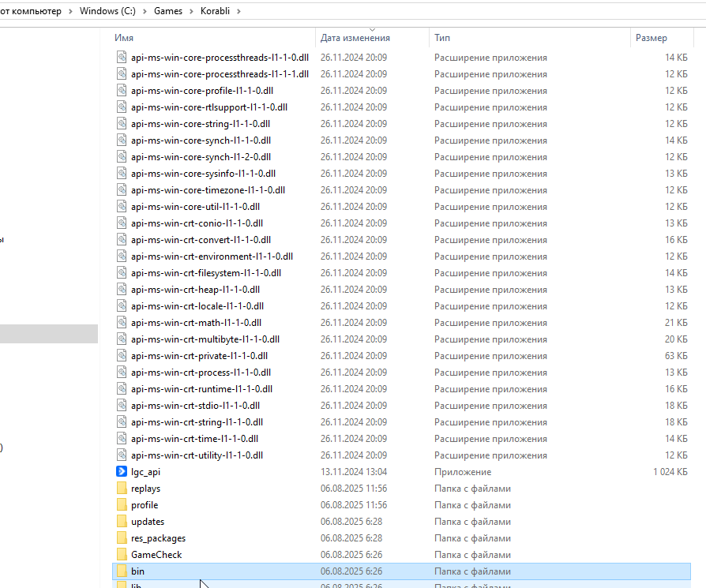Image resolution: width=706 pixels, height=588 pixels.
Task: Open the lgc_api application icon
Action: [x=121, y=472]
